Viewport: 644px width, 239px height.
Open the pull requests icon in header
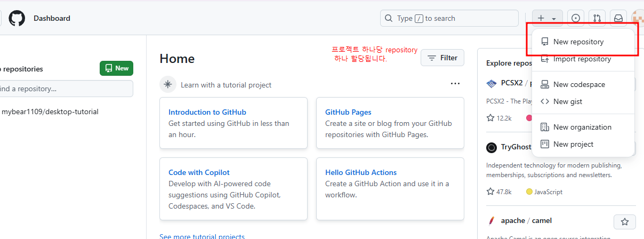point(597,18)
